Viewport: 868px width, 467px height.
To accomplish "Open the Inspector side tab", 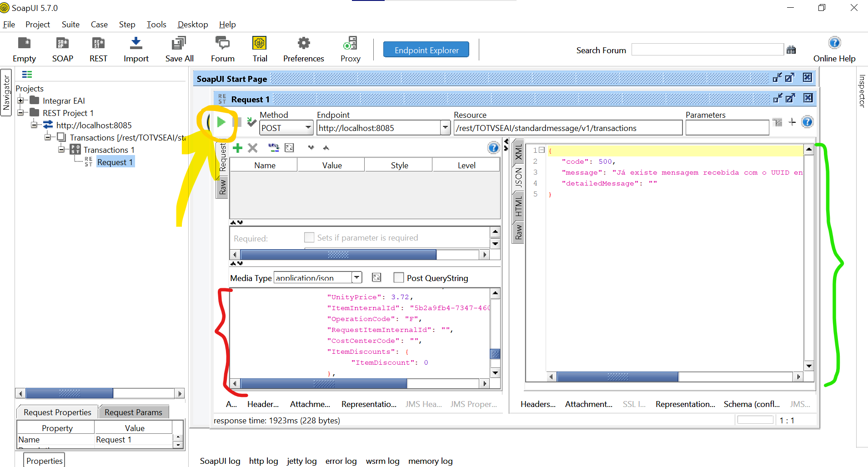I will (862, 91).
